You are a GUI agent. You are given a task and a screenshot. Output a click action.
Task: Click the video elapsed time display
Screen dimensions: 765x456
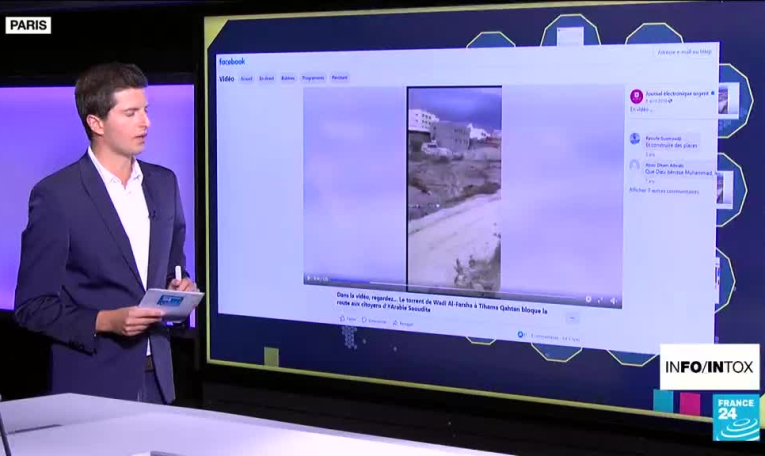pos(321,279)
